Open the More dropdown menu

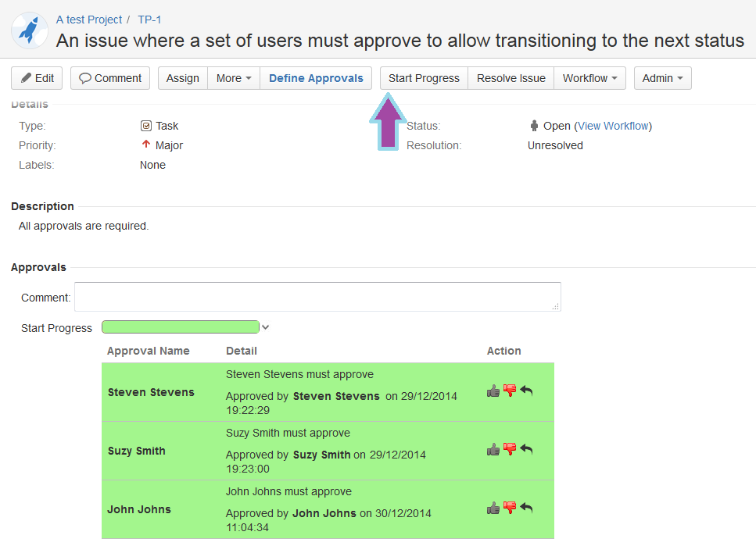(x=234, y=78)
